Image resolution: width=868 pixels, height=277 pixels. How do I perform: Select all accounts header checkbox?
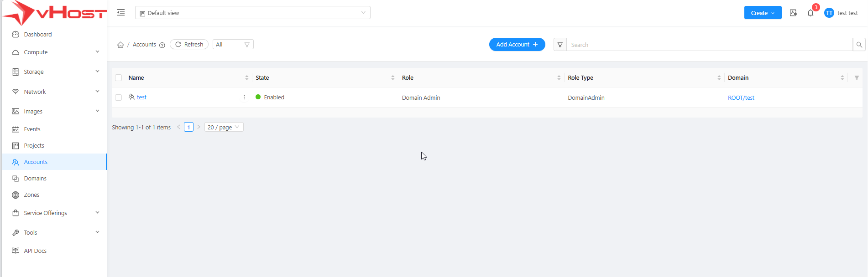click(x=119, y=78)
